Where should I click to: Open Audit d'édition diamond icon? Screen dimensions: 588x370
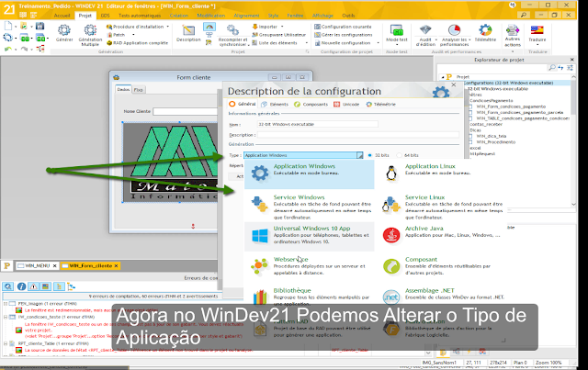(425, 30)
